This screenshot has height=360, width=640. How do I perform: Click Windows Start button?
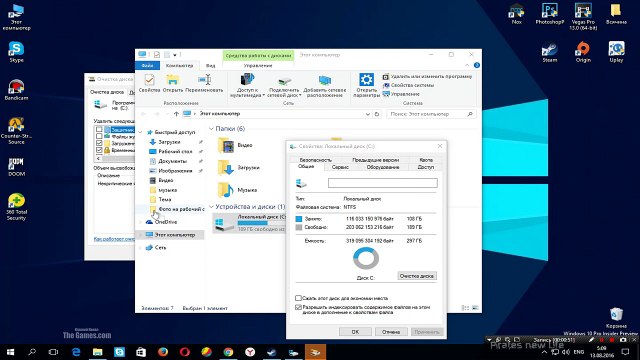point(11,352)
